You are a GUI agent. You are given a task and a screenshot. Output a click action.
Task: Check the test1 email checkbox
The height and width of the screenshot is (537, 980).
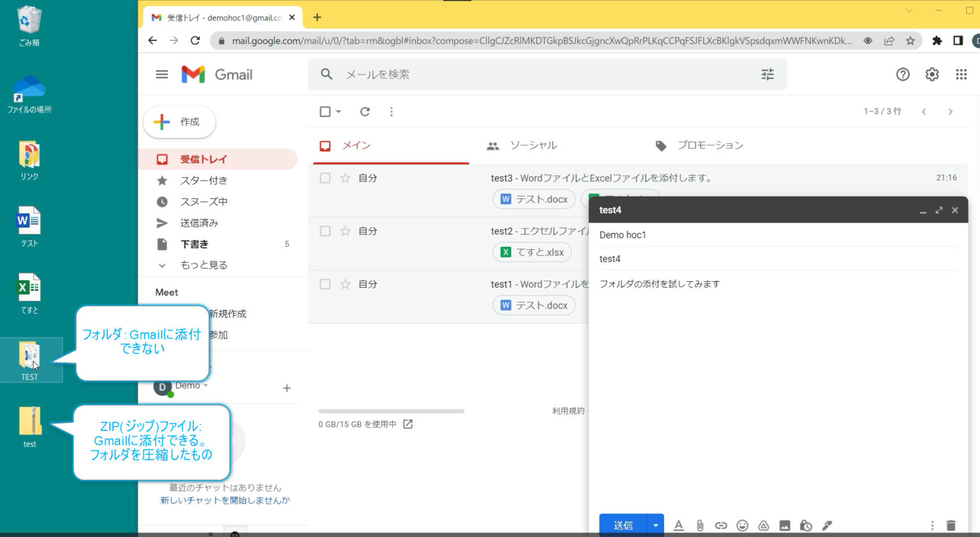pyautogui.click(x=325, y=284)
